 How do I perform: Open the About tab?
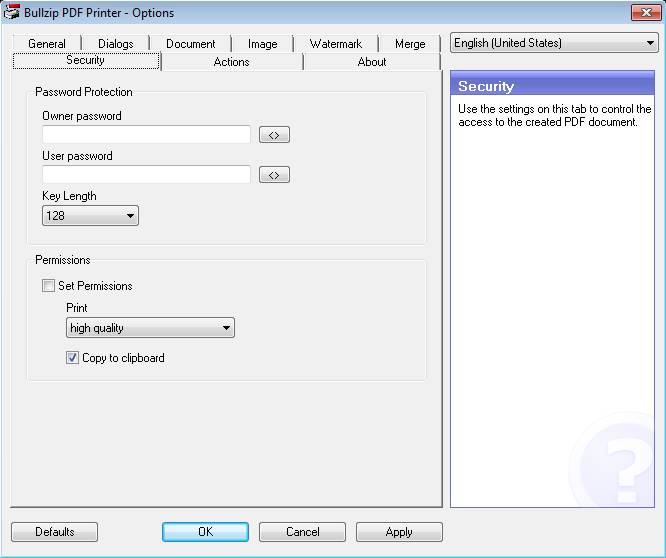(372, 62)
